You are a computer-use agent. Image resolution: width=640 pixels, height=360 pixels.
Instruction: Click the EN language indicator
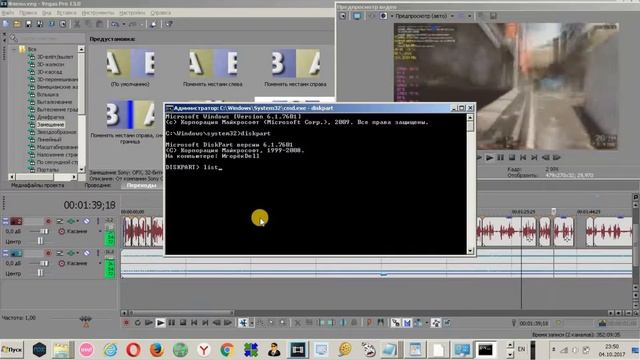(521, 349)
